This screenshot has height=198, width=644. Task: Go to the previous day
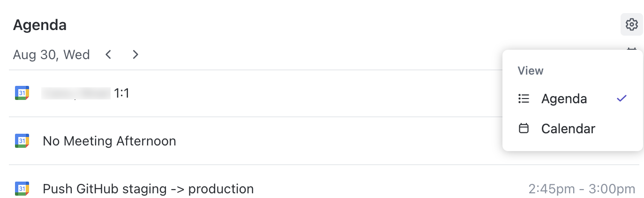tap(108, 55)
